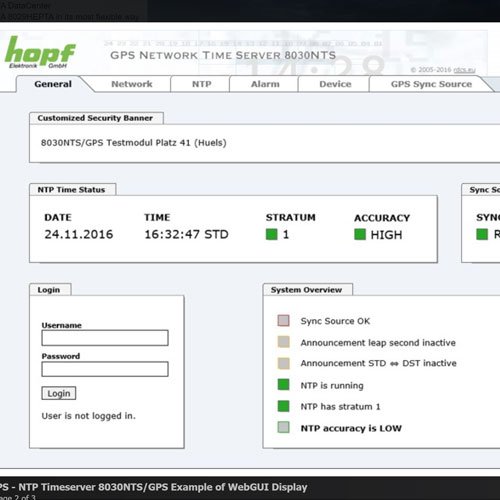Click the NTP is running green indicator
The image size is (500, 500).
pyautogui.click(x=283, y=385)
